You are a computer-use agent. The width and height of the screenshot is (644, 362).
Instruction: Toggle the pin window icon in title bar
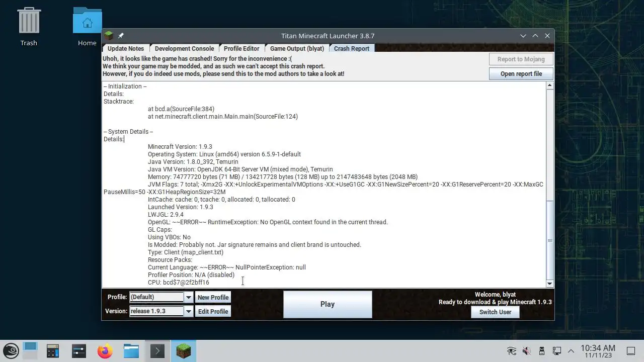coord(121,36)
